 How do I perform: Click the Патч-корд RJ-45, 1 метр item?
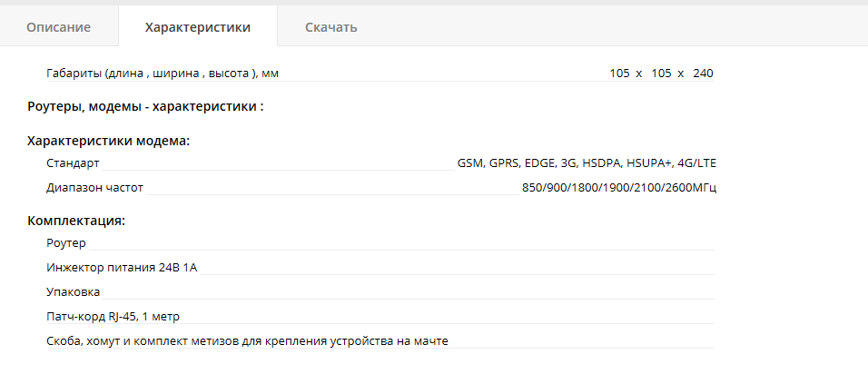[113, 317]
